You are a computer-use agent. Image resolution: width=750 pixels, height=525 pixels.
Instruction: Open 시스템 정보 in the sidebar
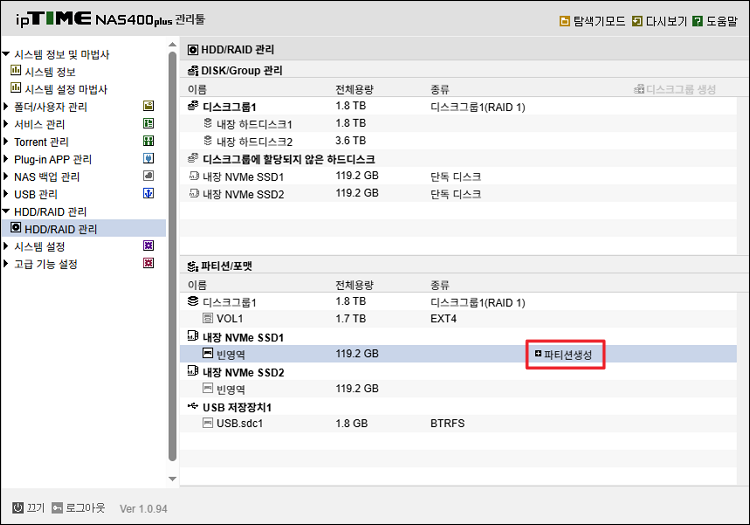click(49, 72)
